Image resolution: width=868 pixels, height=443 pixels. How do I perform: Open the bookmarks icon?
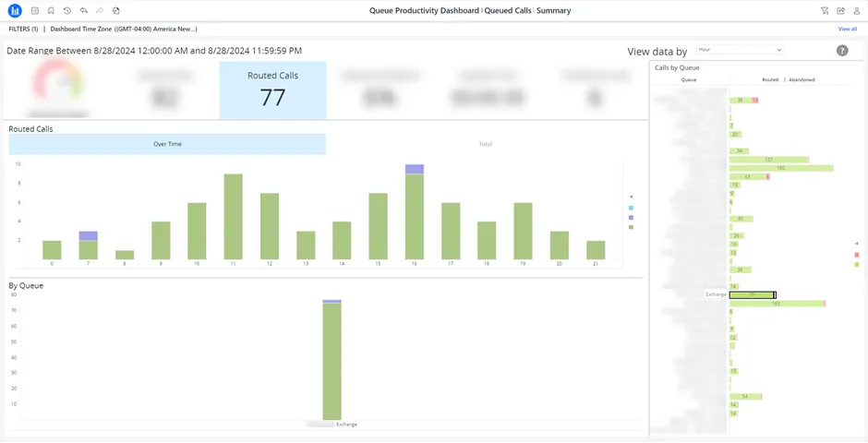(51, 10)
